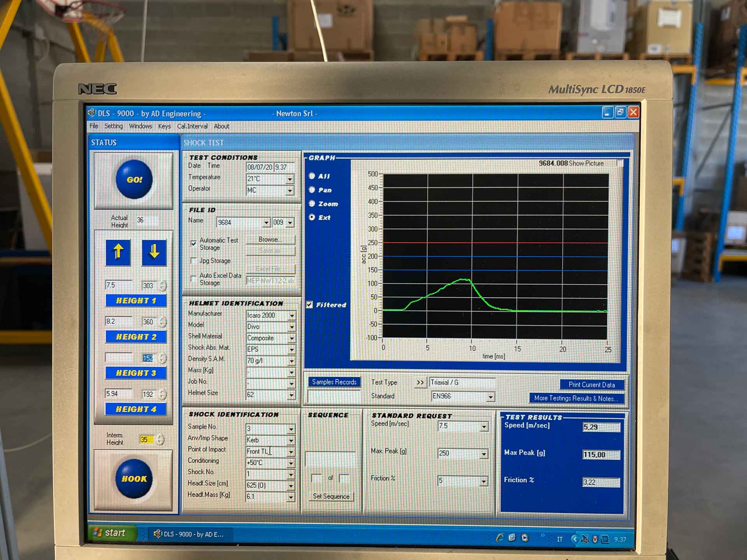Click the Point of Impact field
This screenshot has width=747, height=560.
[x=266, y=451]
